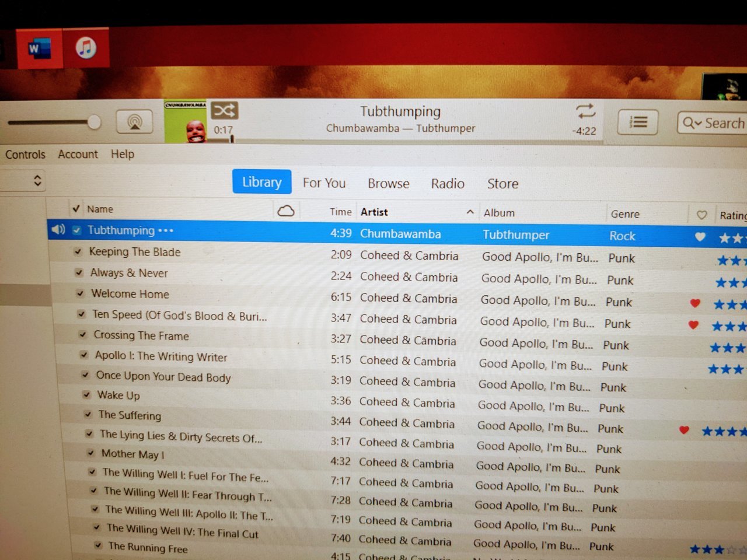Open iTunes from the taskbar
This screenshot has height=560, width=747.
coord(86,47)
